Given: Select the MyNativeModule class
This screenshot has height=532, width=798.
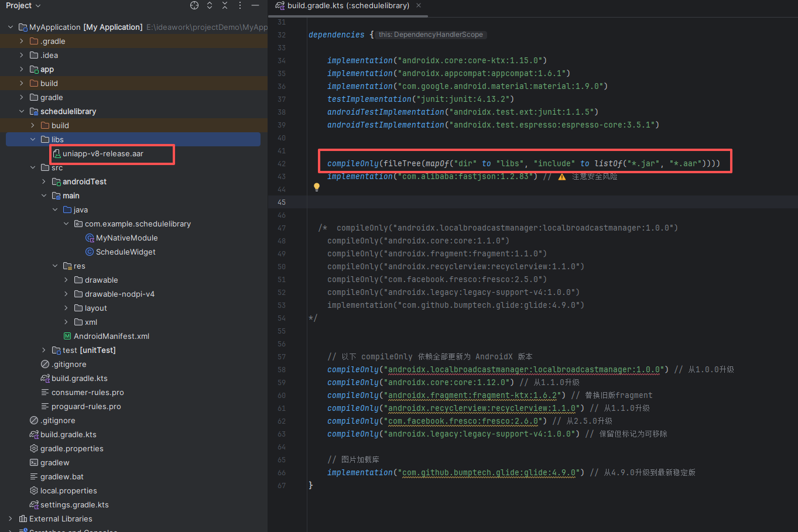Looking at the screenshot, I should 126,238.
